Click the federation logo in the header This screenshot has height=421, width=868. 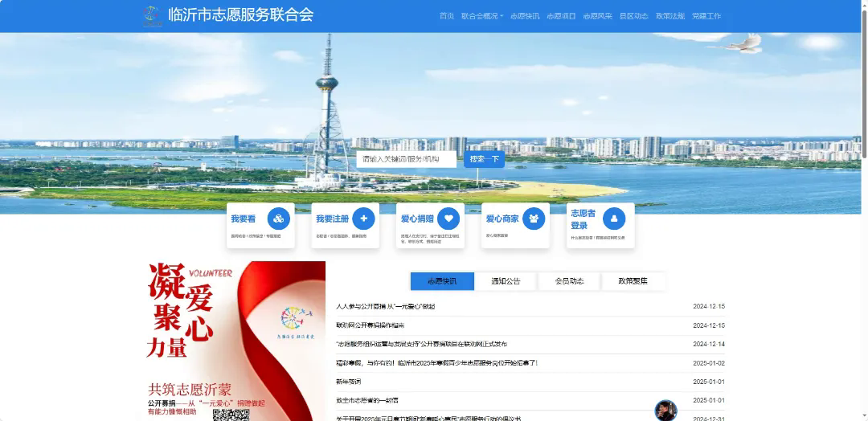click(151, 15)
